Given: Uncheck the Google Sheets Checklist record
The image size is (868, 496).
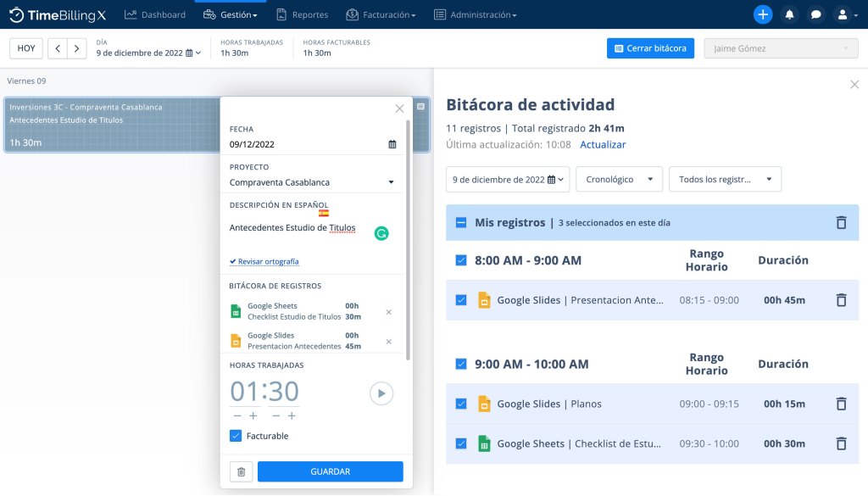Looking at the screenshot, I should click(x=461, y=443).
